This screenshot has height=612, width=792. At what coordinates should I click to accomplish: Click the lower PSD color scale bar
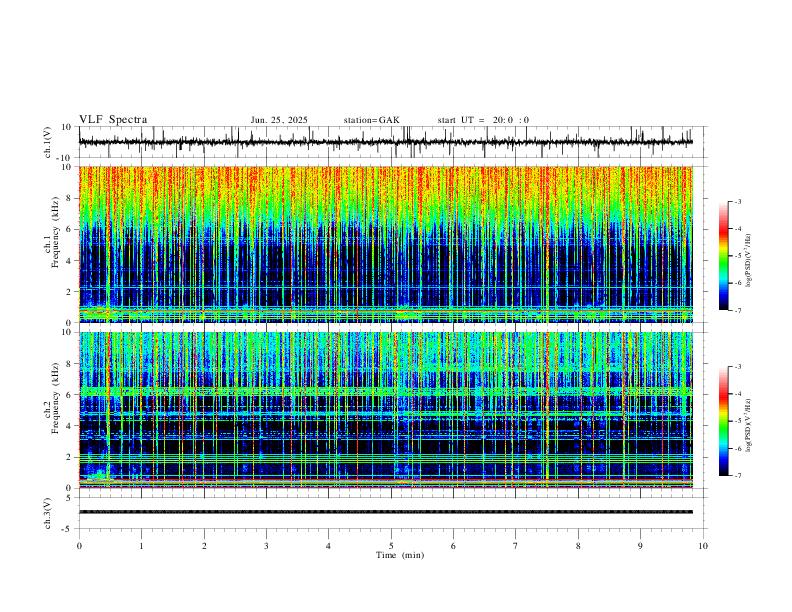point(723,421)
